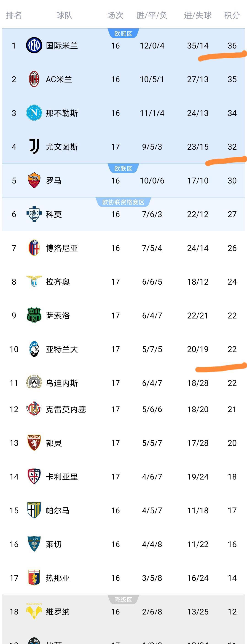The image size is (247, 644).
Task: Select the 热那亚 team name
Action: (58, 578)
